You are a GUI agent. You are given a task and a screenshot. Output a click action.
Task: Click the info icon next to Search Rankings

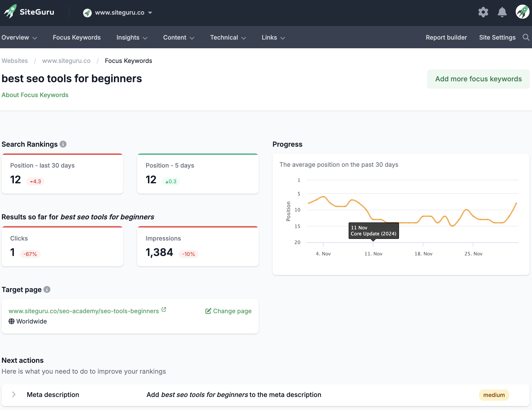pos(63,144)
